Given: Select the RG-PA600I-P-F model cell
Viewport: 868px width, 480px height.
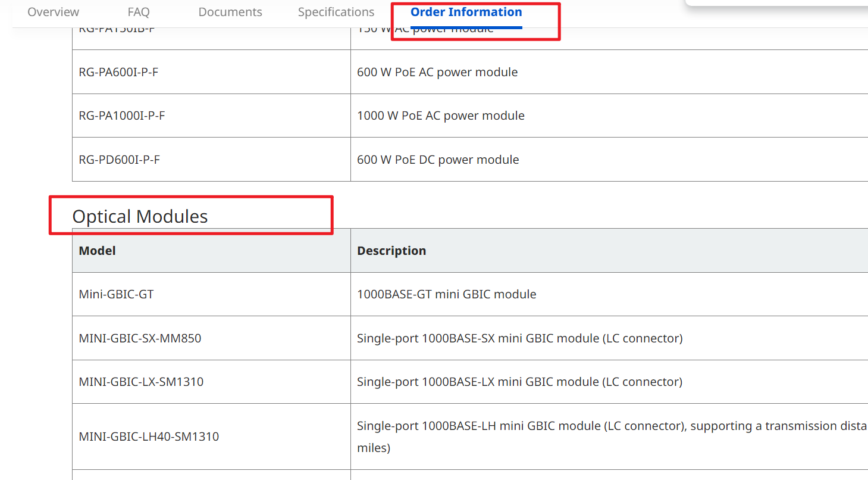Looking at the screenshot, I should pos(118,72).
